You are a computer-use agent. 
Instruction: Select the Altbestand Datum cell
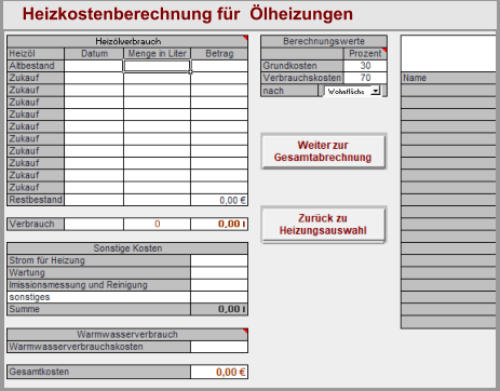[x=94, y=66]
